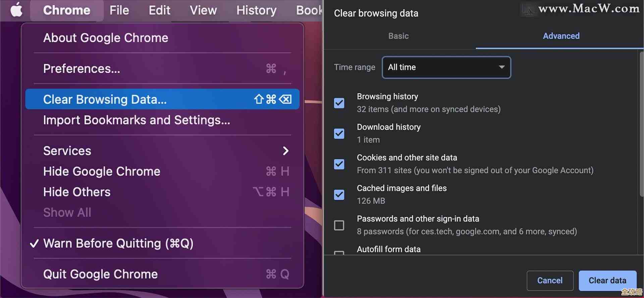Click Import Bookmarks and Settings
Screen dimensions: 644x298
(137, 120)
